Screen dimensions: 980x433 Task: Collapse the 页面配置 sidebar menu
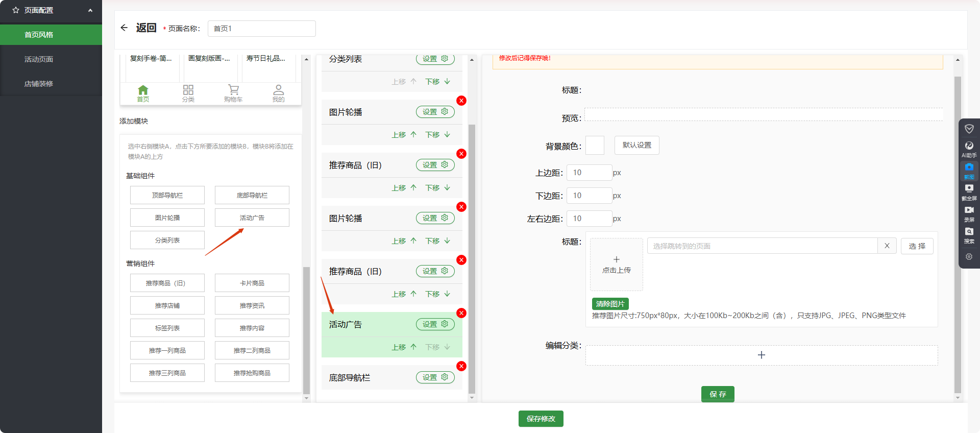90,10
